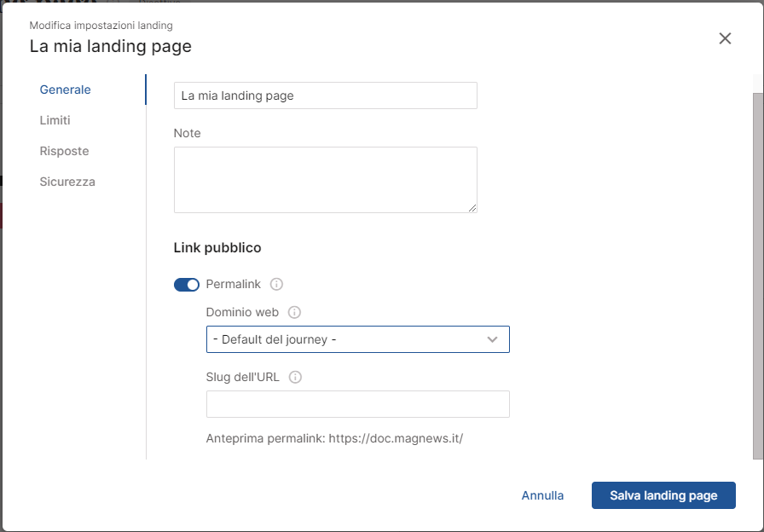764x532 pixels.
Task: Click the dialog's vertical scrollbar
Action: tap(758, 273)
